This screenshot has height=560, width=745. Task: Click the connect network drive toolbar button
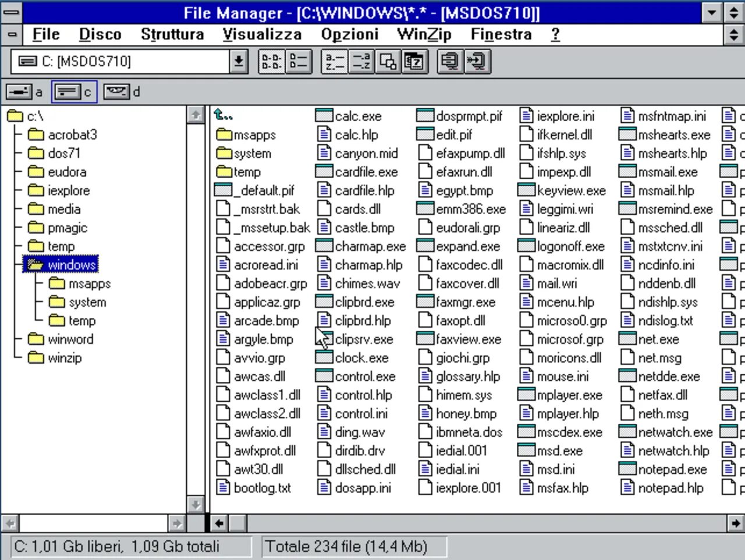(x=450, y=61)
